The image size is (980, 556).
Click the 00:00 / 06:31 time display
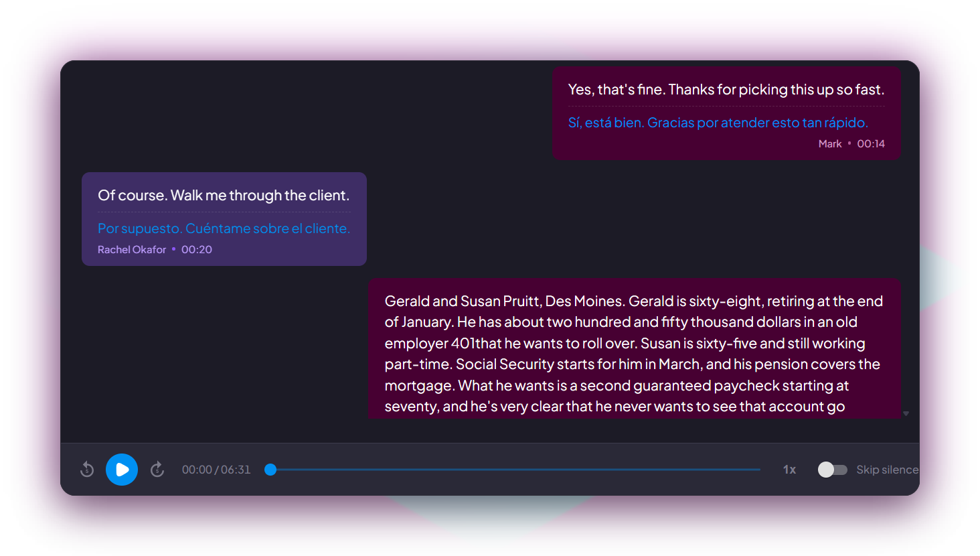[216, 470]
